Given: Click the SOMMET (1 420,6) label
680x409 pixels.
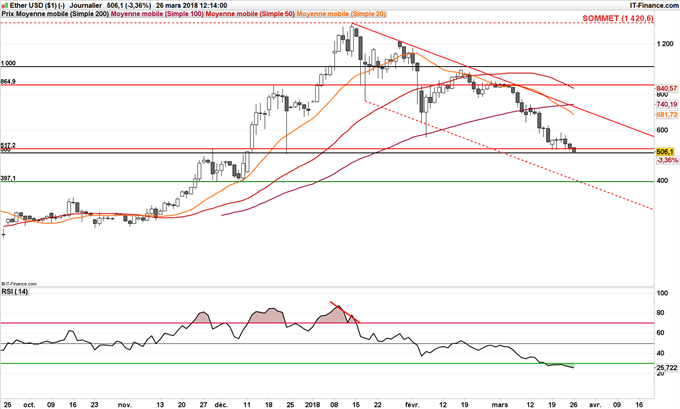Looking at the screenshot, I should click(618, 18).
